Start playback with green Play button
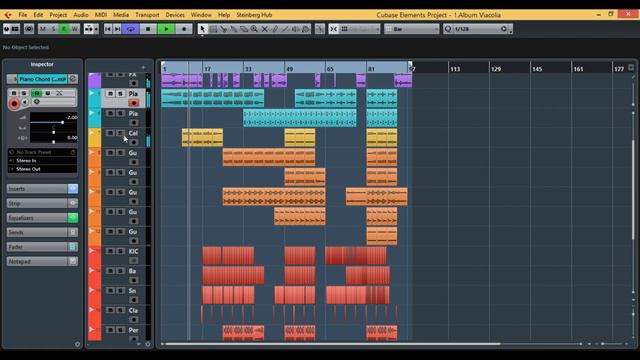Viewport: 640px width, 360px height. (166, 29)
